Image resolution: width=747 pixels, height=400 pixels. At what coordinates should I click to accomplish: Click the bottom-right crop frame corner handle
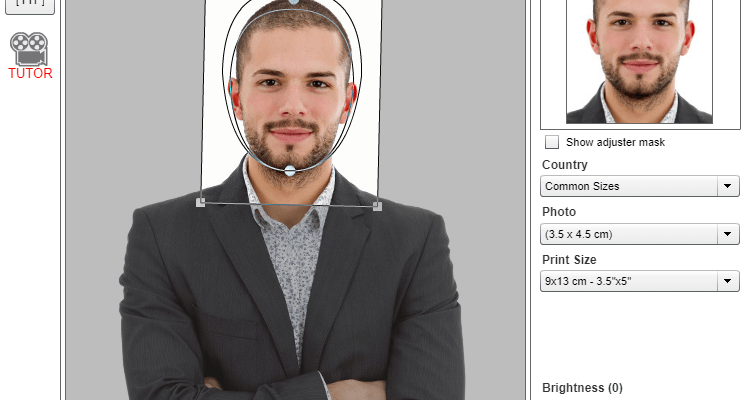[377, 206]
